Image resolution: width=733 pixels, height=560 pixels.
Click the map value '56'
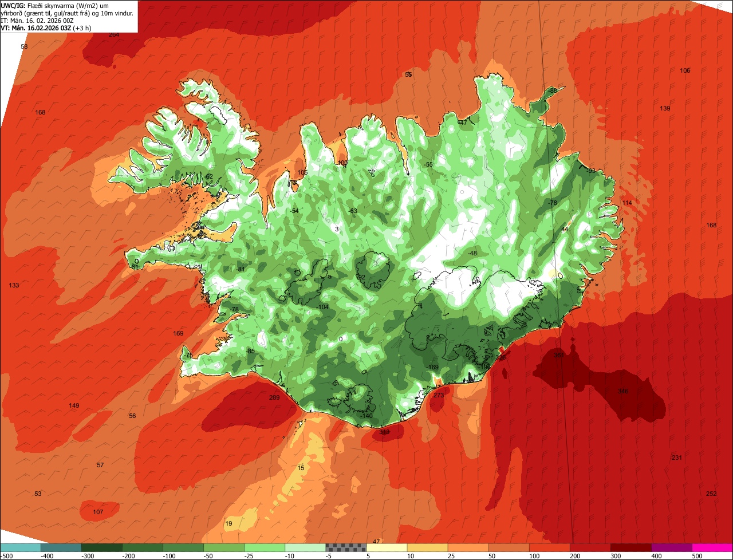(132, 416)
